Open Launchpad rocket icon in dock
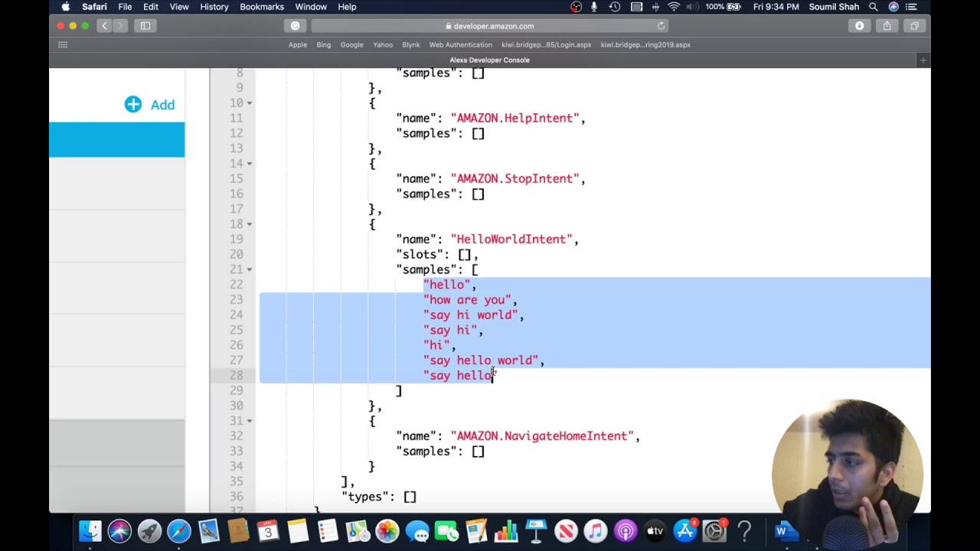 tap(149, 531)
